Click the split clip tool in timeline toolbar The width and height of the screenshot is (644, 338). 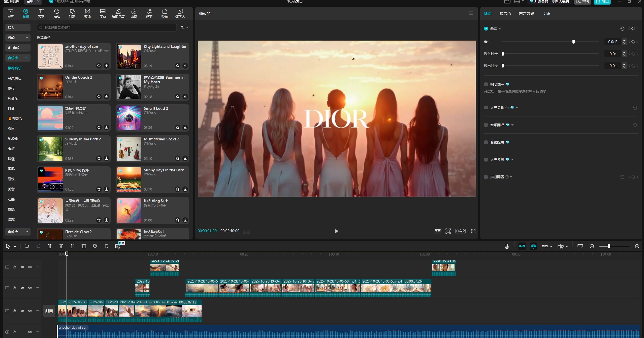[x=50, y=246]
